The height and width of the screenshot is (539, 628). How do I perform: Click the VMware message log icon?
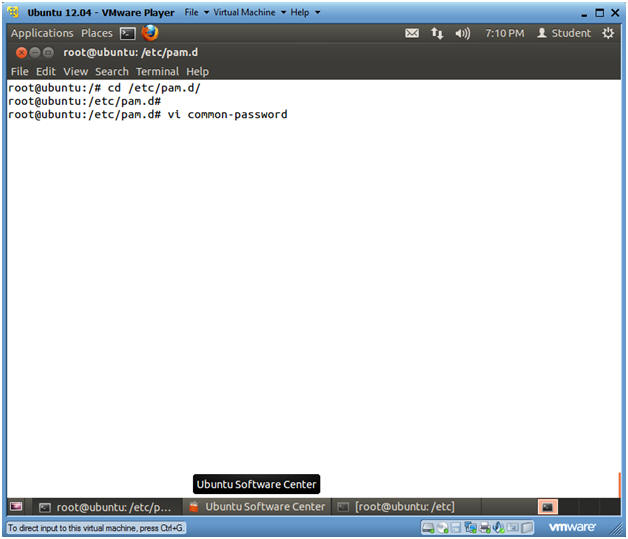[527, 528]
